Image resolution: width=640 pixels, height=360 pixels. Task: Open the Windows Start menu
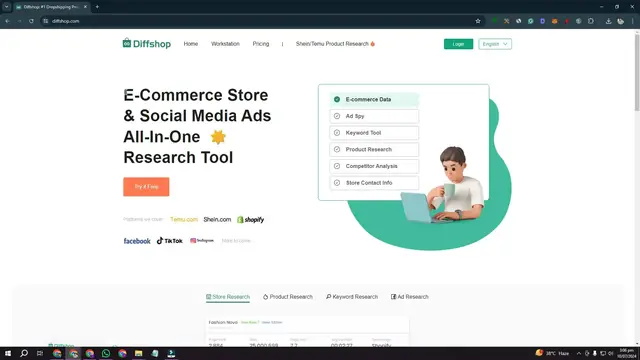8,353
